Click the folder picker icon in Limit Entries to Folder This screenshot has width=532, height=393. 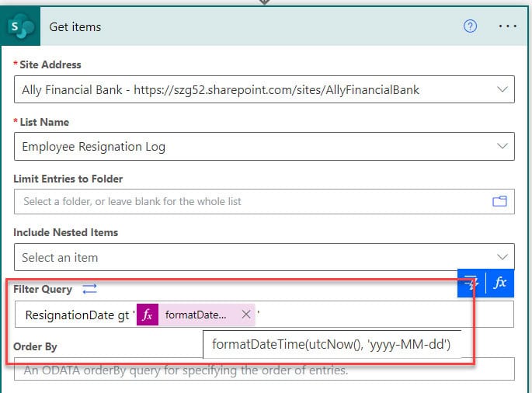(x=499, y=201)
